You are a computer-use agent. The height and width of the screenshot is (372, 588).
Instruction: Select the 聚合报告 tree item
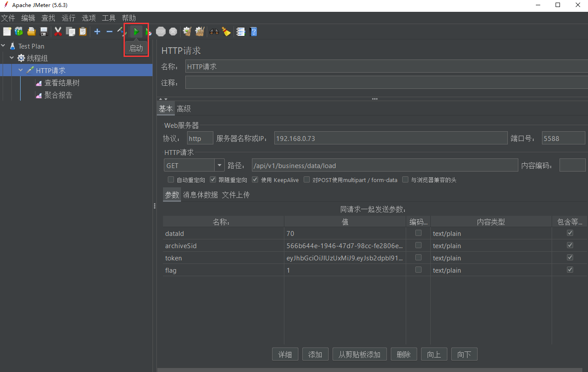tap(58, 95)
